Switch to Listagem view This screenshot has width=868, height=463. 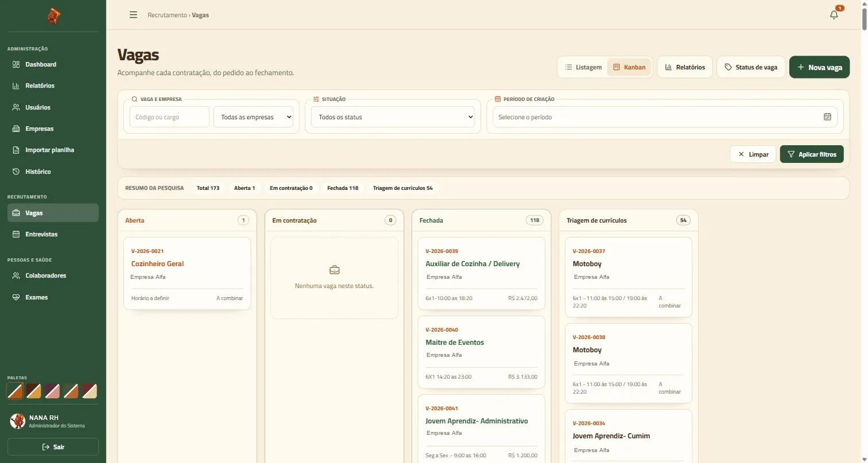[x=583, y=67]
